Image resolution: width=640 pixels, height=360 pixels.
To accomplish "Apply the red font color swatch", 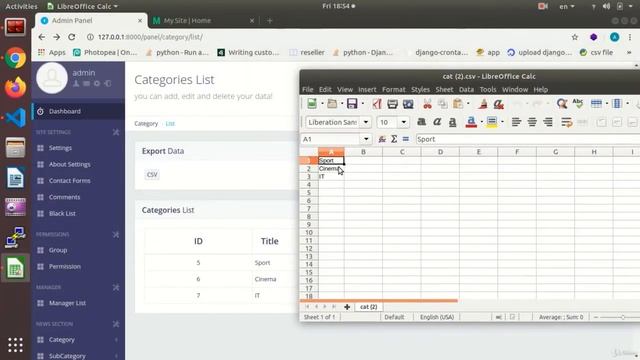I will (471, 122).
